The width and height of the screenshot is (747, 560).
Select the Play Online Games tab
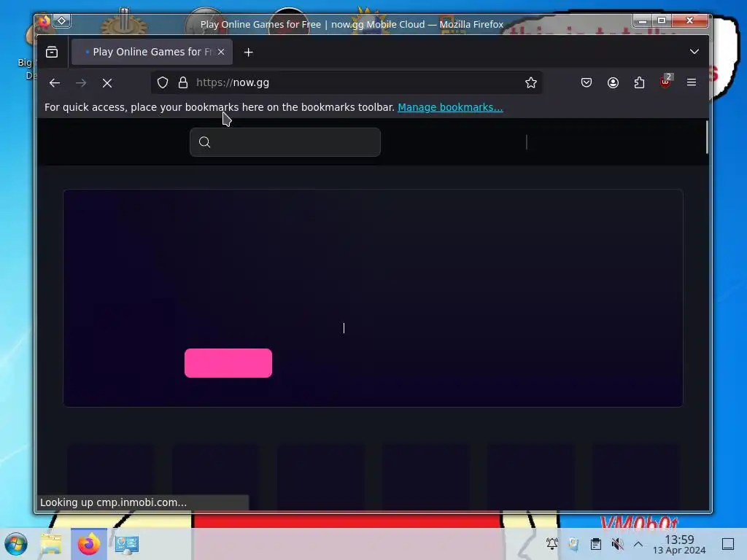[152, 52]
